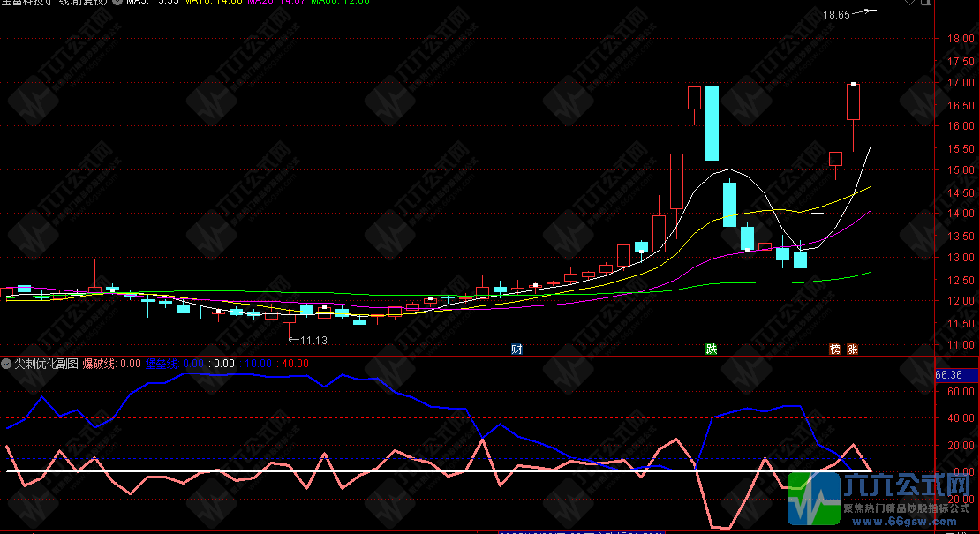This screenshot has height=534, width=980.
Task: Click the 18.65 high price label
Action: (836, 15)
